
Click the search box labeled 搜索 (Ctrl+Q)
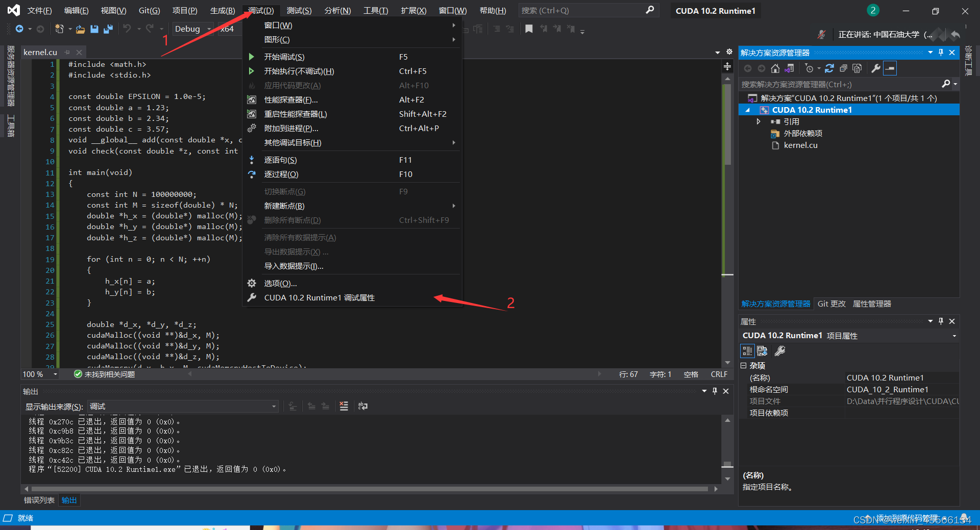[588, 10]
